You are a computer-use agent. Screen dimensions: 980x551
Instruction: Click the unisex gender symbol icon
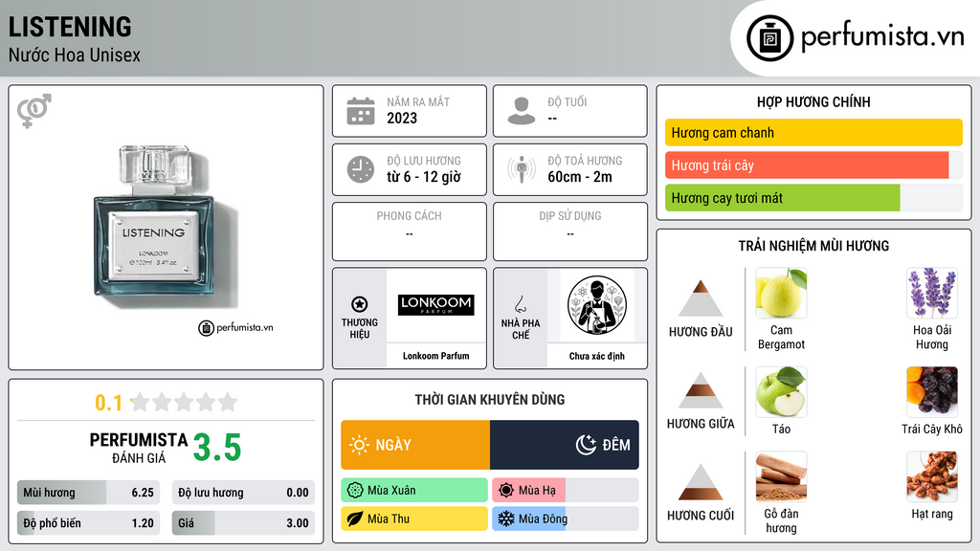[33, 111]
